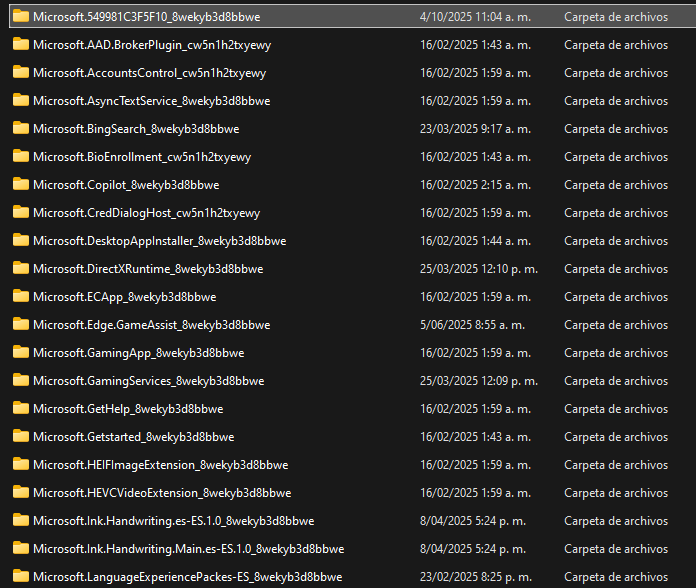
Task: Click folder icon beside Microsoft.BioEnrollment_cw5n1h2txyewy
Action: 20,156
